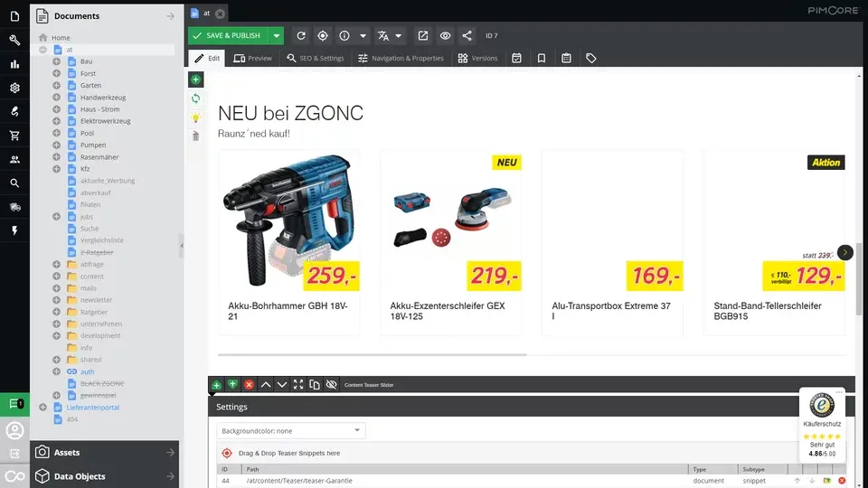Click the Save & Publish button
The image size is (868, 488).
tap(228, 35)
